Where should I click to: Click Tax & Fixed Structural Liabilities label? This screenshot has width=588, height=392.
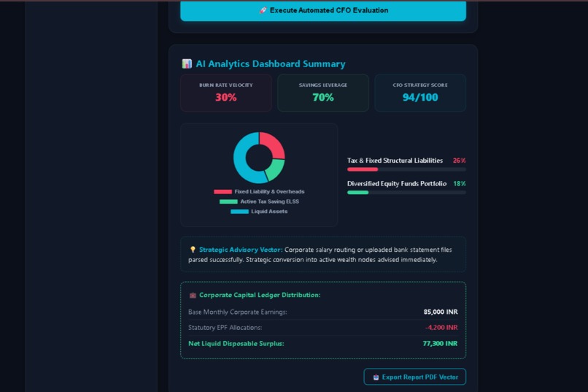395,161
